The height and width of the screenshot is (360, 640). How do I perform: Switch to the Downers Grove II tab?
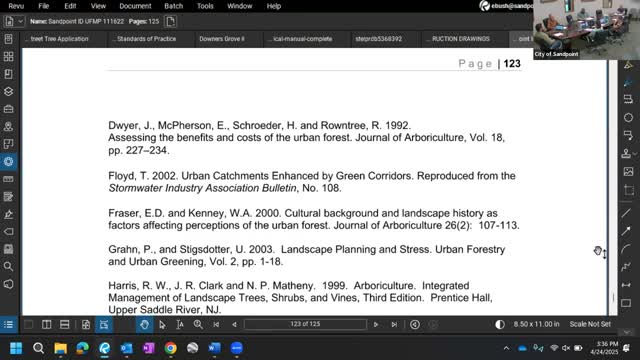(x=222, y=39)
